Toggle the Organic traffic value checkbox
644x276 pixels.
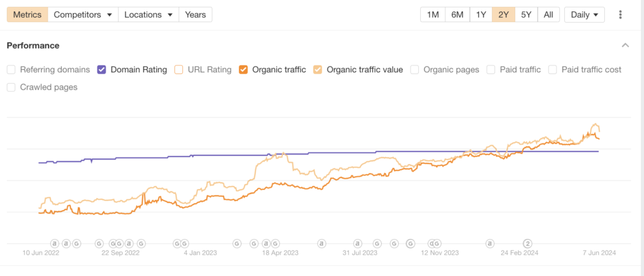[318, 70]
